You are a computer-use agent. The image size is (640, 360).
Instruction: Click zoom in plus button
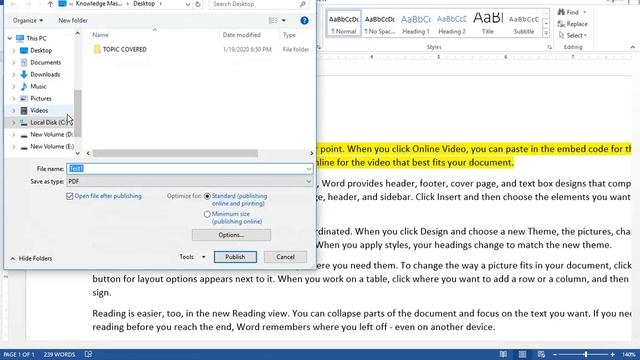pos(612,355)
